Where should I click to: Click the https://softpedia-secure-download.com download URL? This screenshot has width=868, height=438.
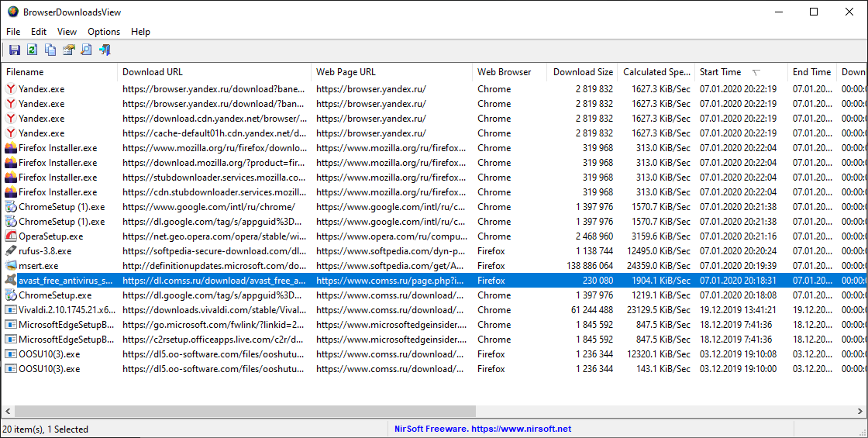(214, 251)
